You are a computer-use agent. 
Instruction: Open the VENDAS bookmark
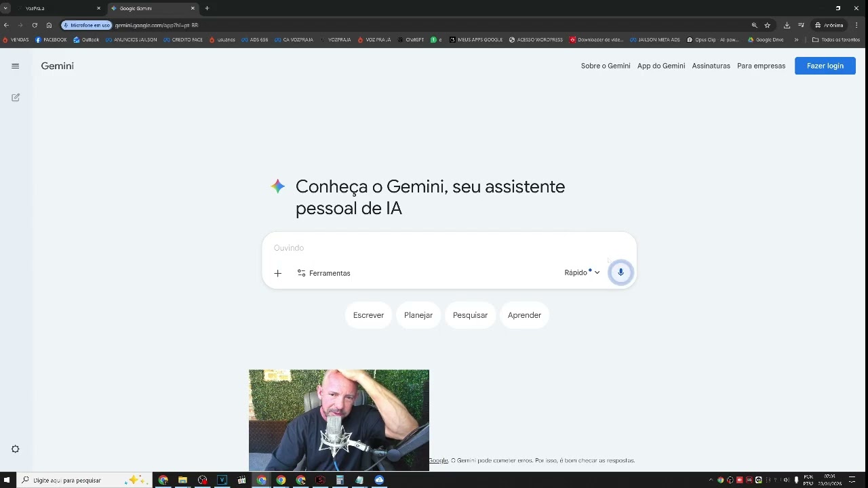click(16, 40)
